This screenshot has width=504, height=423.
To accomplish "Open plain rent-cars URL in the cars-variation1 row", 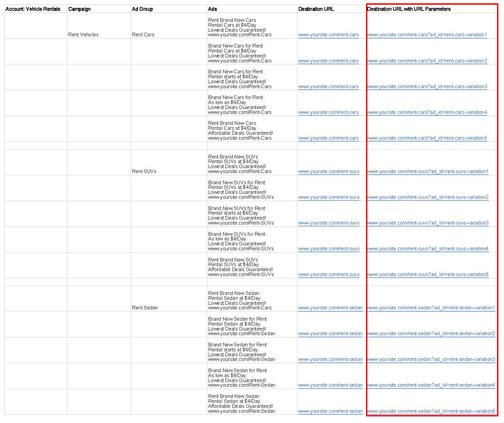I will pos(328,35).
